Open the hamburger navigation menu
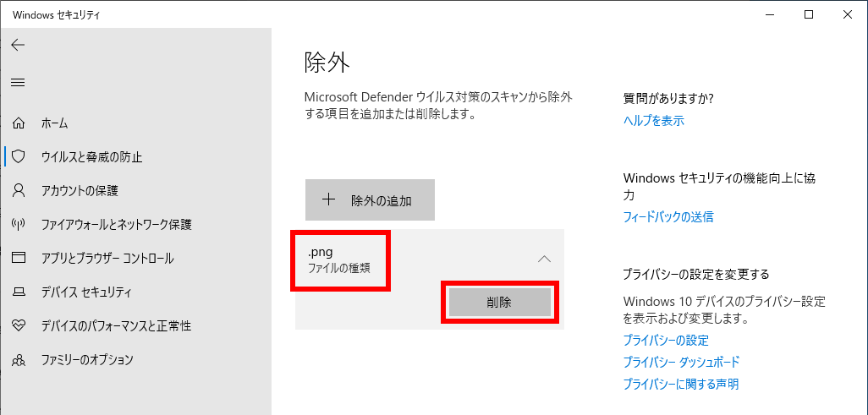This screenshot has height=415, width=868. 19,83
